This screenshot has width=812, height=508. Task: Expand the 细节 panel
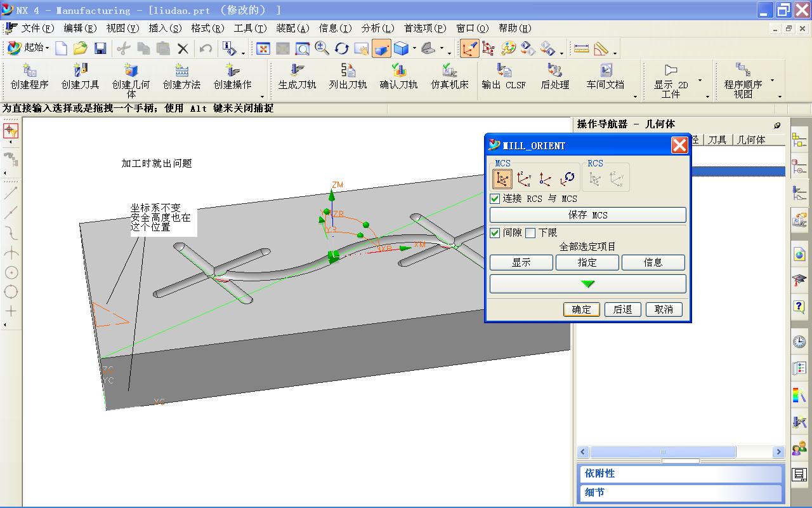681,493
